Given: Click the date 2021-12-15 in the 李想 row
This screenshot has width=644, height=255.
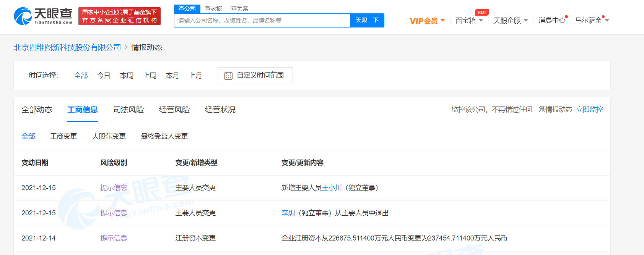Looking at the screenshot, I should pyautogui.click(x=39, y=213).
